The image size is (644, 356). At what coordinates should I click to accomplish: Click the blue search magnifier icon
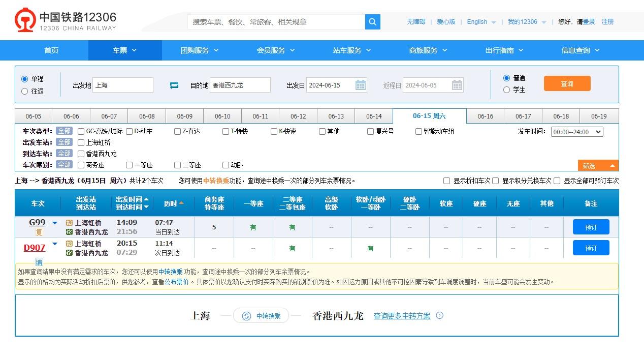(x=372, y=22)
